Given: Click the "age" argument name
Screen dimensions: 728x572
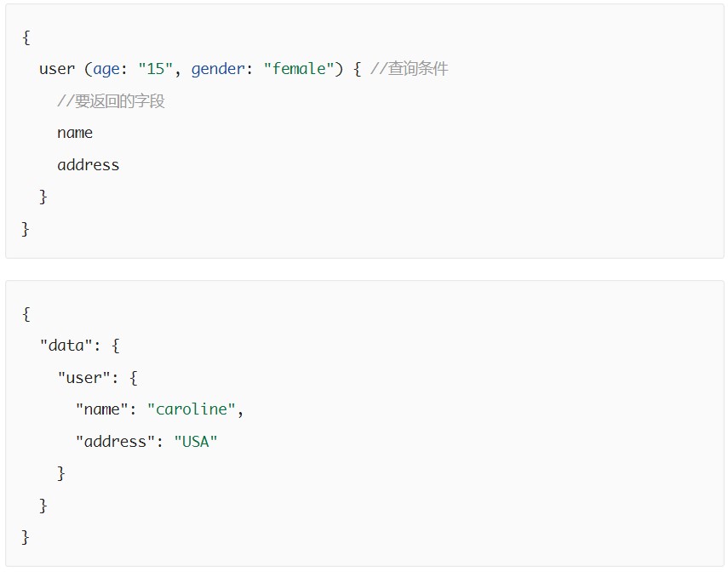Looking at the screenshot, I should (106, 69).
